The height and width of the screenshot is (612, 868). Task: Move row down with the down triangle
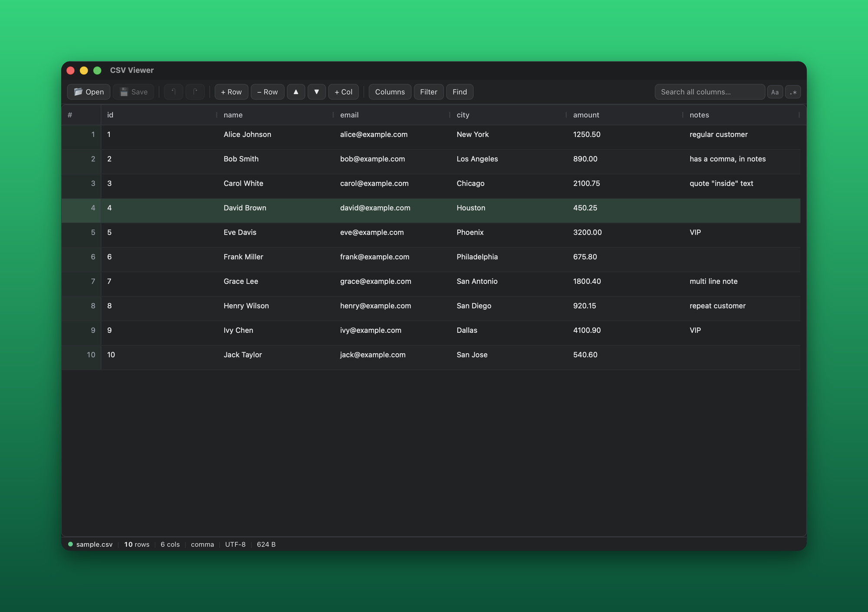click(317, 92)
